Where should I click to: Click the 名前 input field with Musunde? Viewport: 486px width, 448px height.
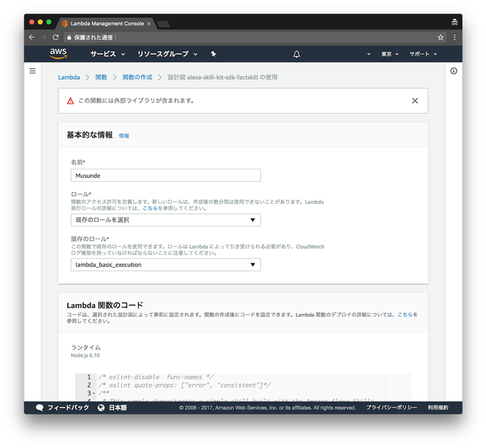tap(166, 175)
